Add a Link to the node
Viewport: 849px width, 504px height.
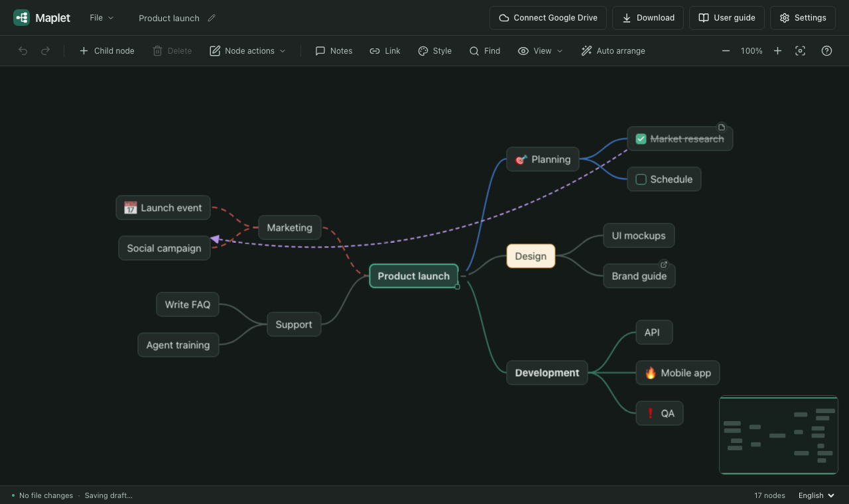(385, 51)
